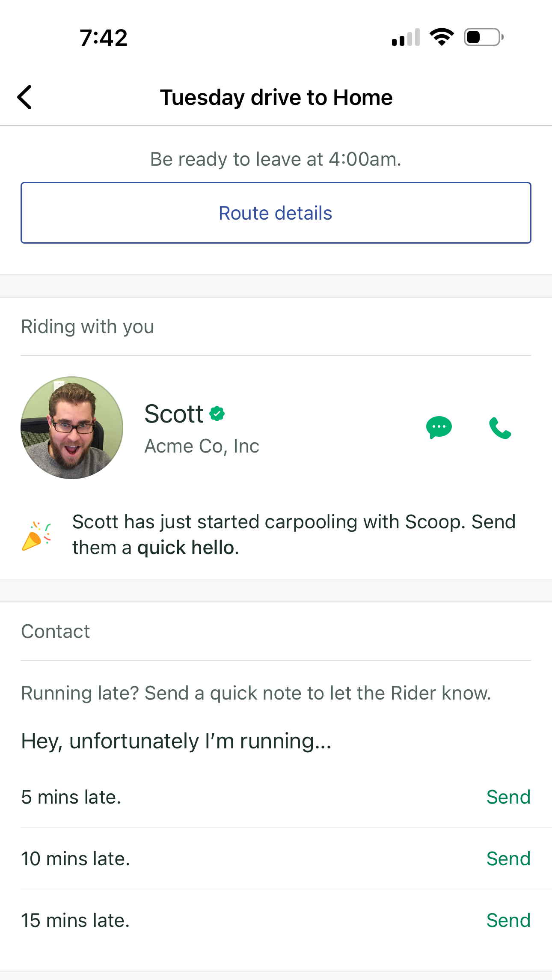This screenshot has width=552, height=980.
Task: Send the 5 mins late note
Action: 508,797
